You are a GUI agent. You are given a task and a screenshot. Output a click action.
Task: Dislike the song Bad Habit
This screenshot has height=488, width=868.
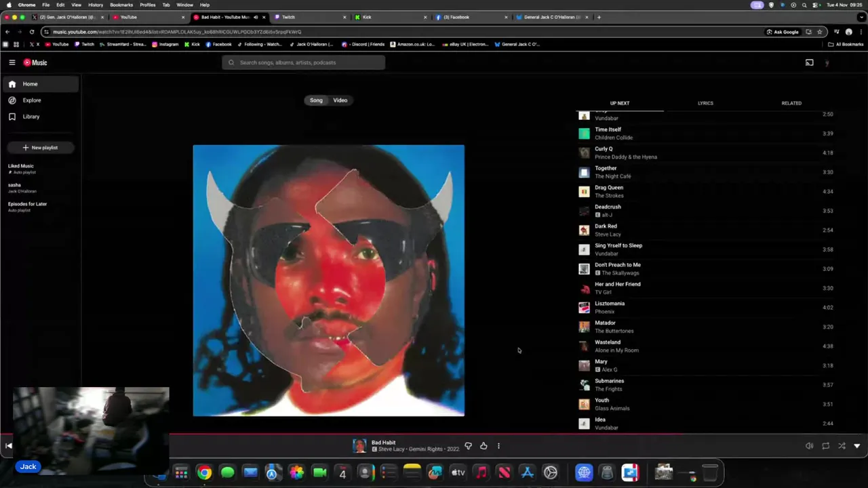point(468,446)
